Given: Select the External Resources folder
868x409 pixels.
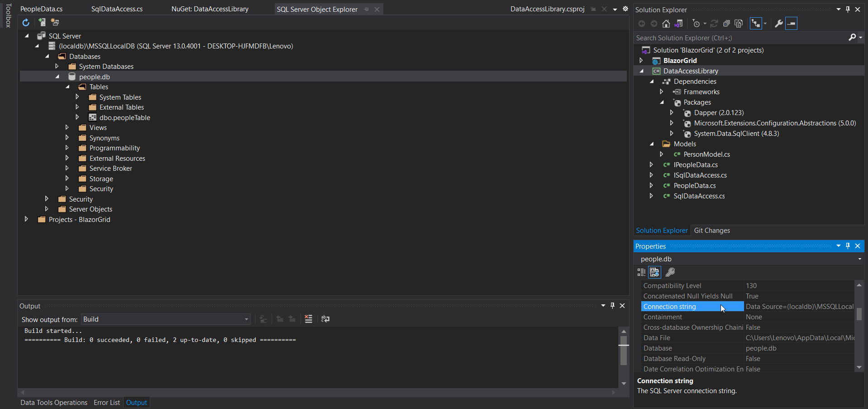Looking at the screenshot, I should click(117, 159).
